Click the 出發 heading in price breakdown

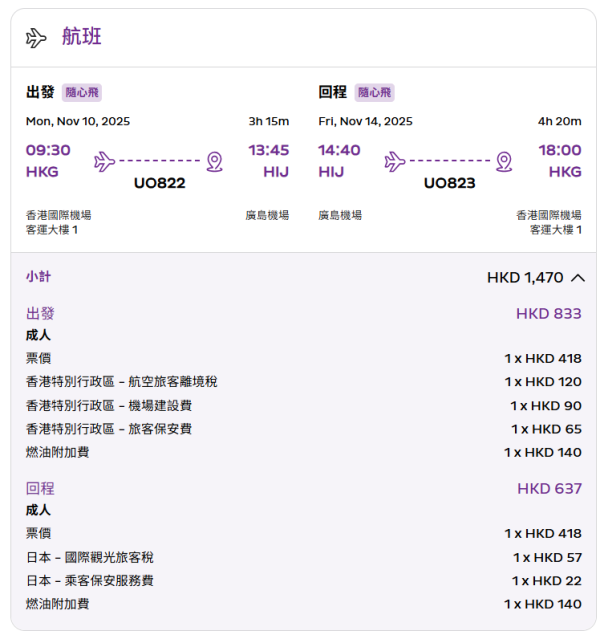(x=40, y=314)
